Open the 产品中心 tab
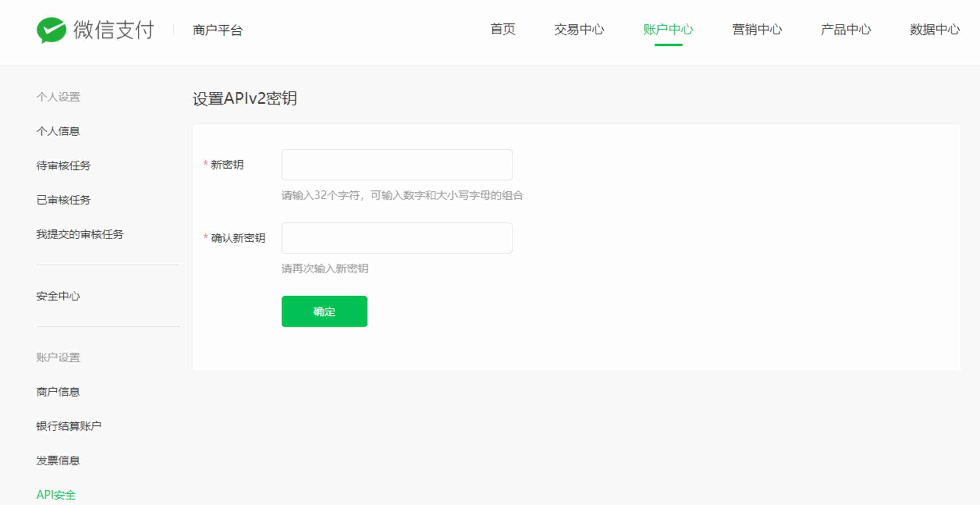 [846, 30]
